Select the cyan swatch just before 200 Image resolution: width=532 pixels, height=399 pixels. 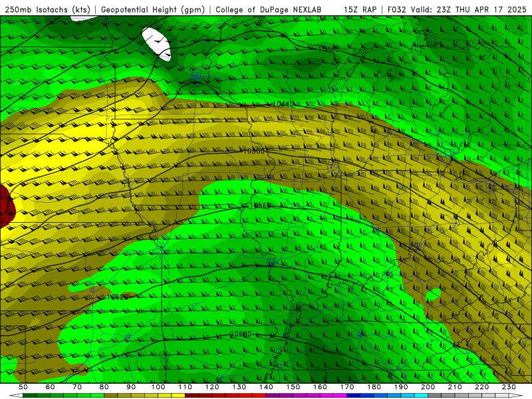point(421,396)
